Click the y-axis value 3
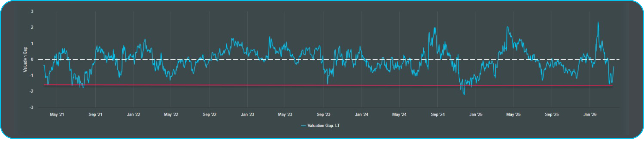The image size is (644, 154). click(x=32, y=12)
